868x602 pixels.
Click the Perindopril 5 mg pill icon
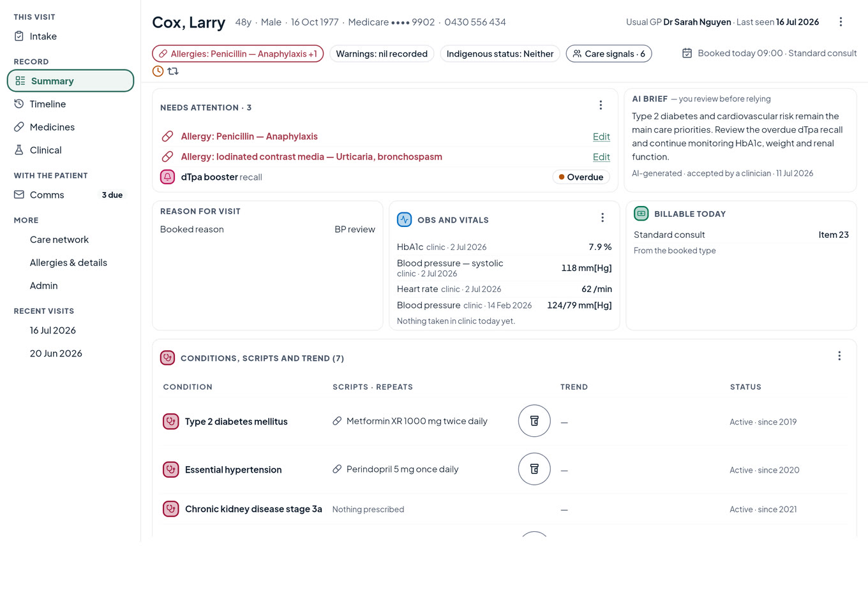tap(337, 469)
